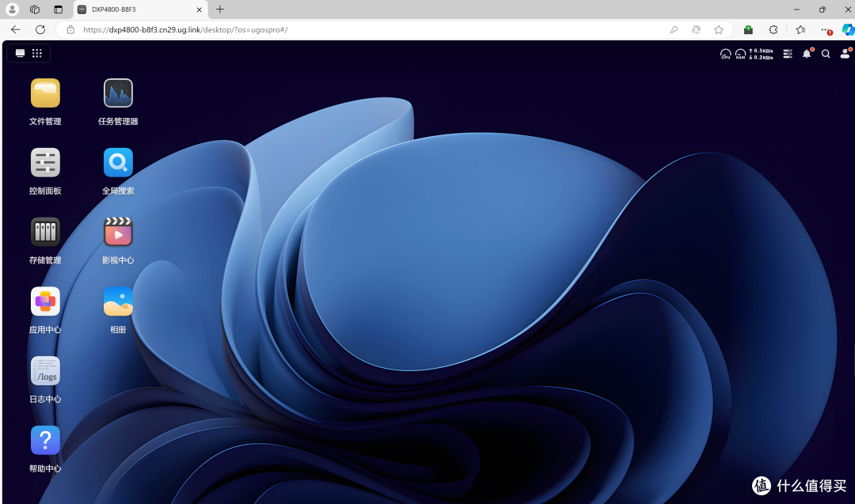This screenshot has height=504, width=855.
Task: Open the Copilot sidebar
Action: pos(849,30)
